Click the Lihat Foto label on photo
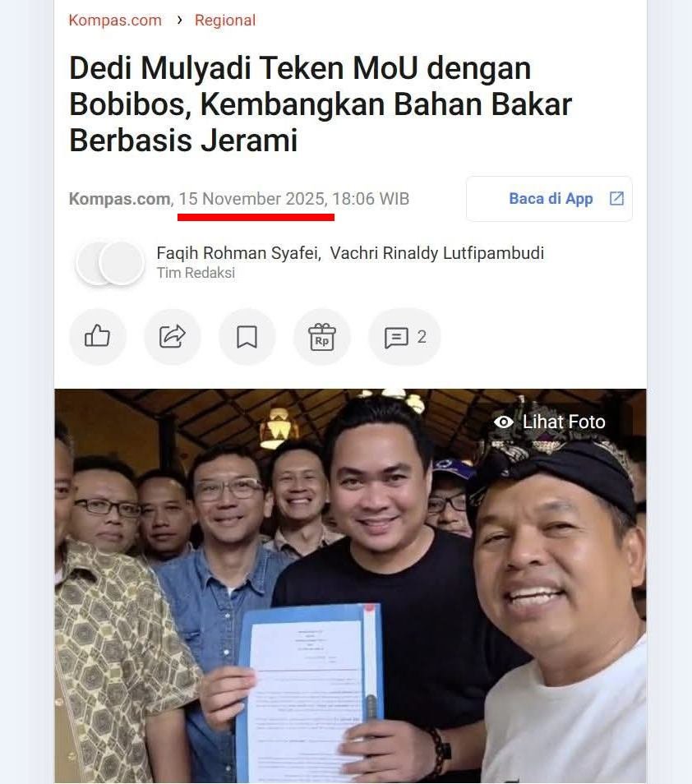The height and width of the screenshot is (784, 692). click(564, 422)
